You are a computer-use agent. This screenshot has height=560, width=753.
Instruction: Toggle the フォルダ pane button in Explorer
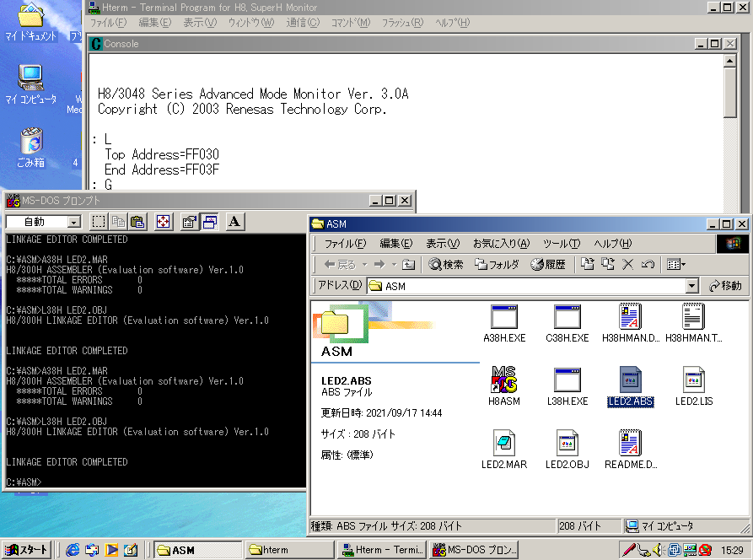tap(498, 264)
